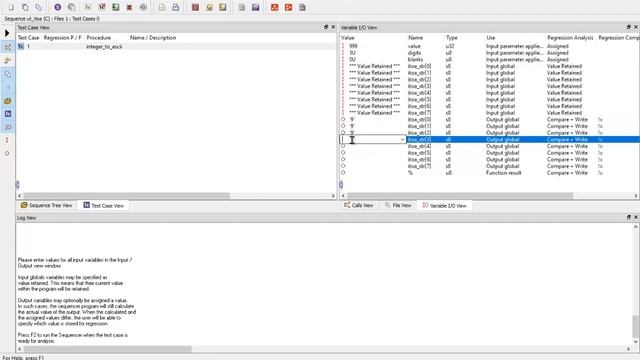Click the dark red bug toolbar icon
This screenshot has width=640, height=360.
tap(129, 7)
